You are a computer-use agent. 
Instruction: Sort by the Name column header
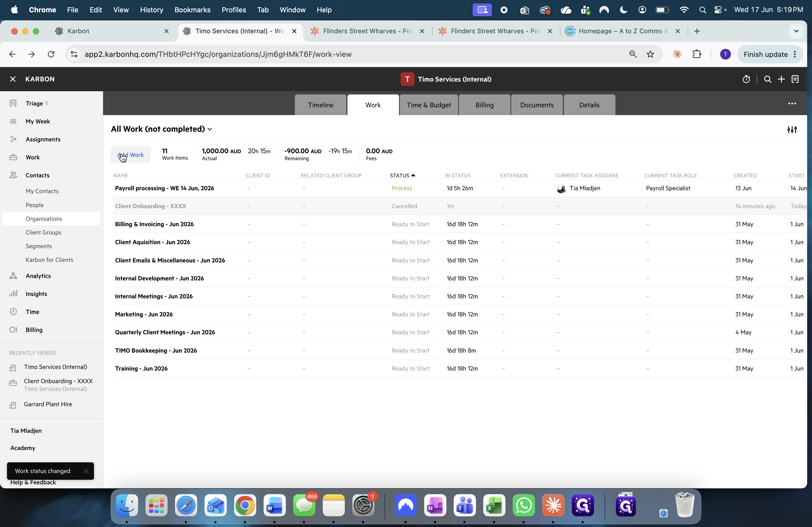[x=121, y=175]
